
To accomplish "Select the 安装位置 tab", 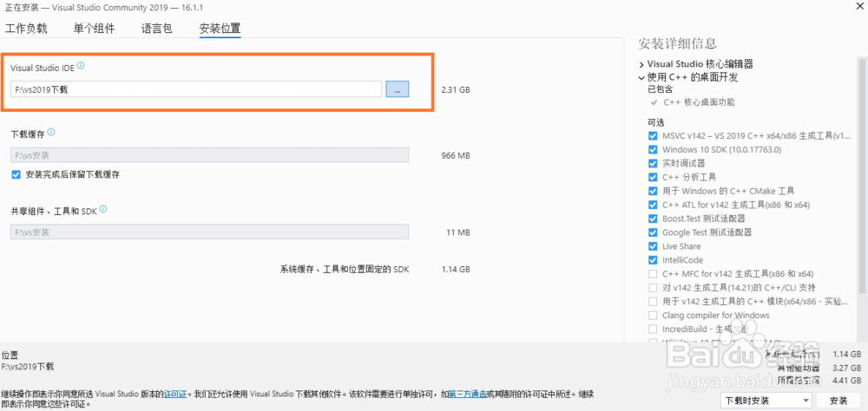I will 220,29.
